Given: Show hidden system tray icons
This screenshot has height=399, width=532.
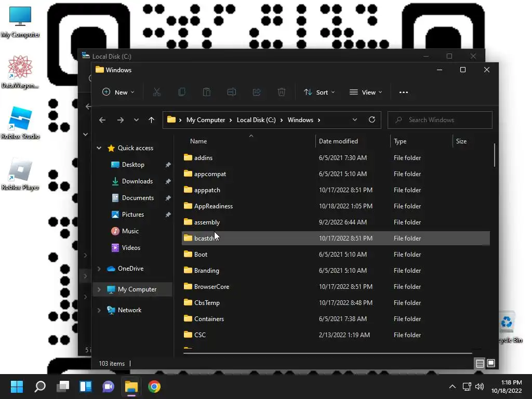Looking at the screenshot, I should [x=453, y=387].
